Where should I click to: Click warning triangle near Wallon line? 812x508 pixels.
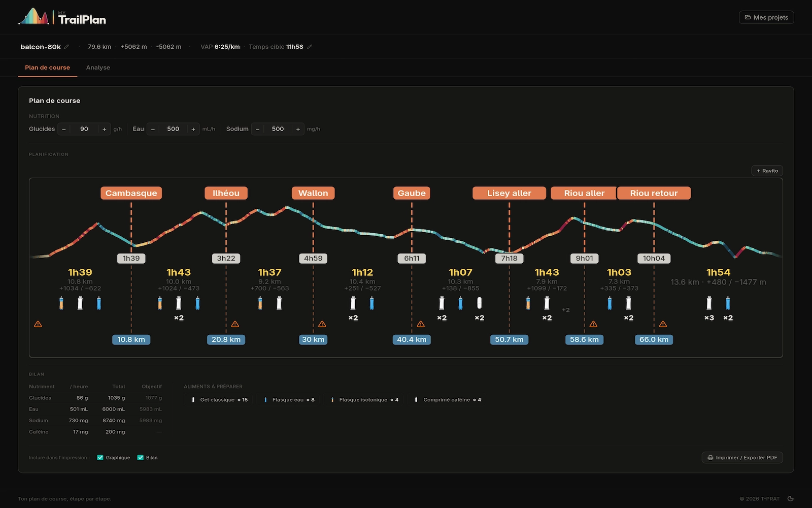pos(322,324)
